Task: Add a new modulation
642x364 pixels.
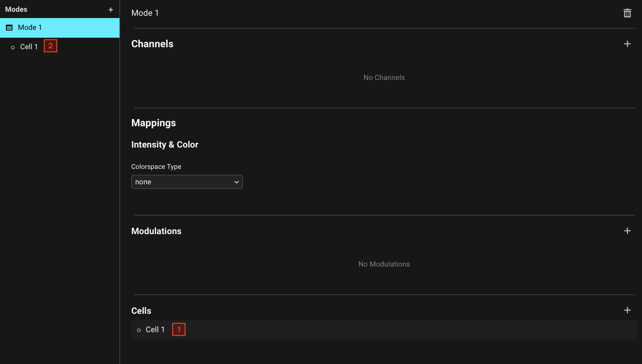Action: coord(627,231)
